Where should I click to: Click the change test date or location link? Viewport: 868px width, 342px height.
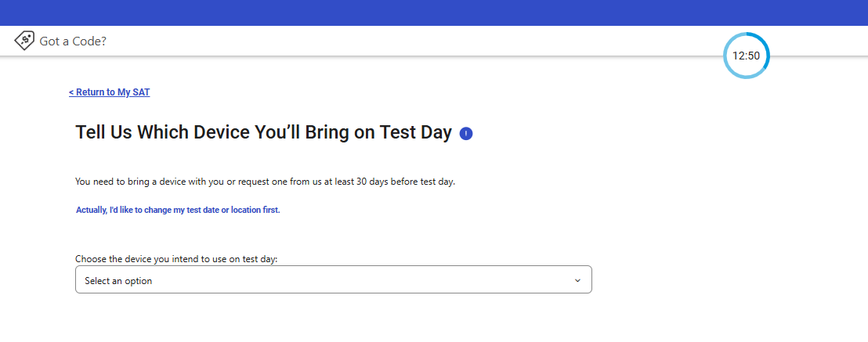pyautogui.click(x=178, y=210)
